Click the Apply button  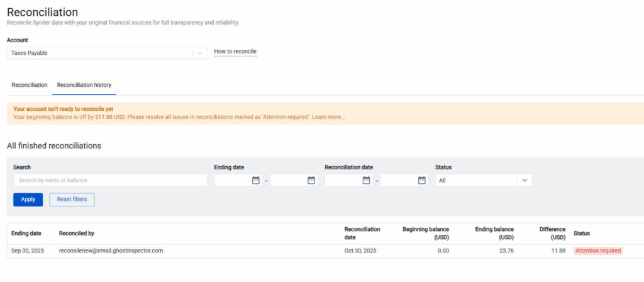[28, 200]
